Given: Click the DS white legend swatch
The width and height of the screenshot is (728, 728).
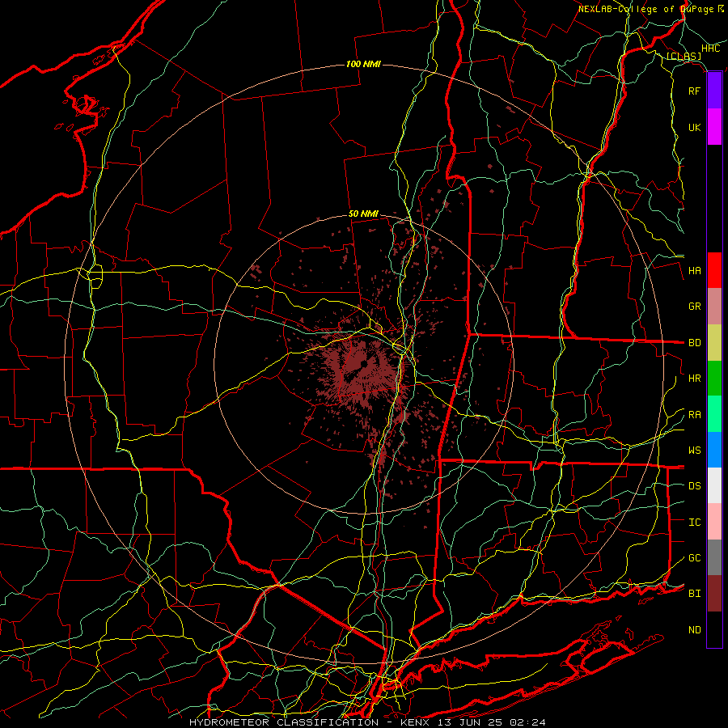Looking at the screenshot, I should tap(714, 485).
